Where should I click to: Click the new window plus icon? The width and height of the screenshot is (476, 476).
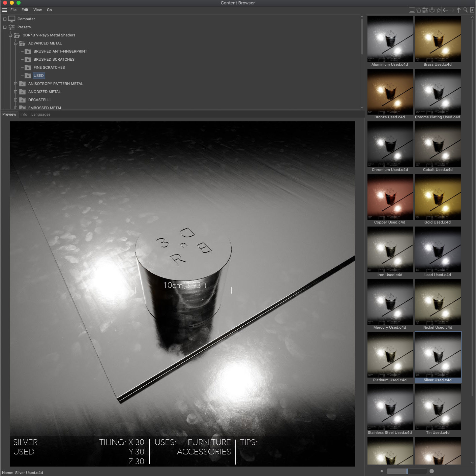click(x=472, y=10)
